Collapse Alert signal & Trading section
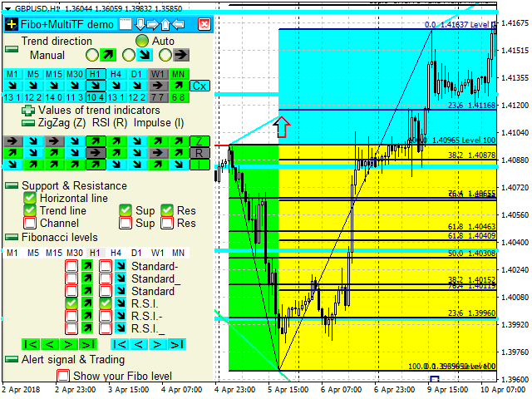The width and height of the screenshot is (532, 399). tap(12, 359)
